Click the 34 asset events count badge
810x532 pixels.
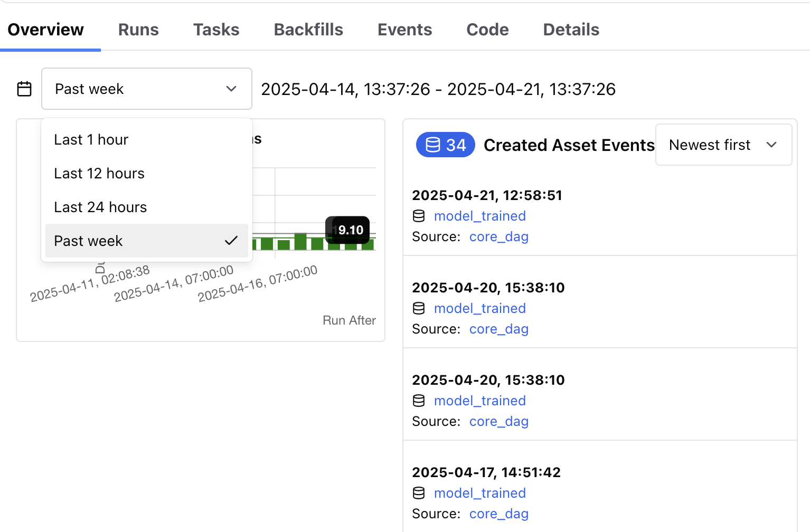click(x=446, y=145)
